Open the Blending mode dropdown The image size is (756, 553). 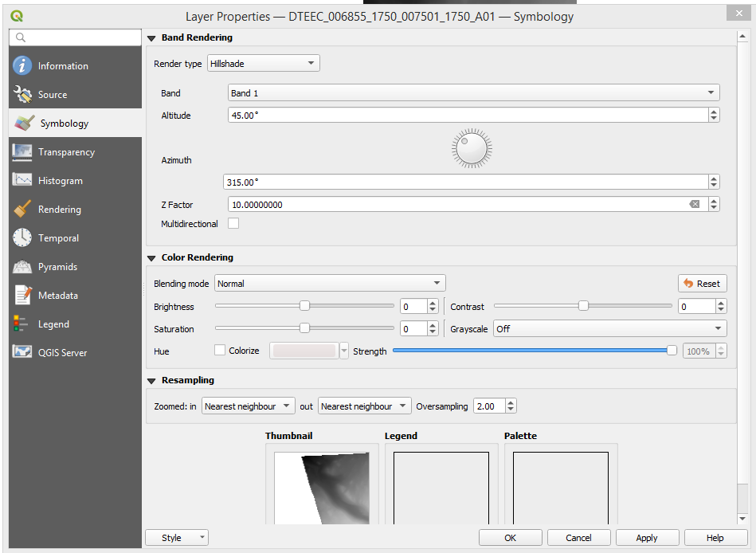pyautogui.click(x=330, y=283)
